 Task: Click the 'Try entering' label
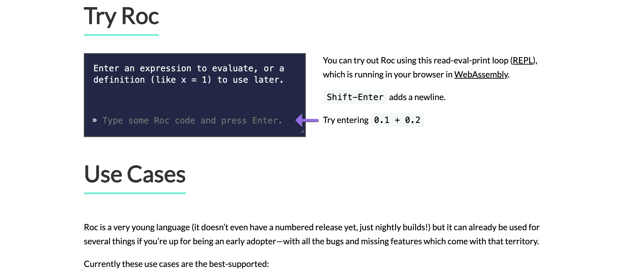tap(346, 120)
